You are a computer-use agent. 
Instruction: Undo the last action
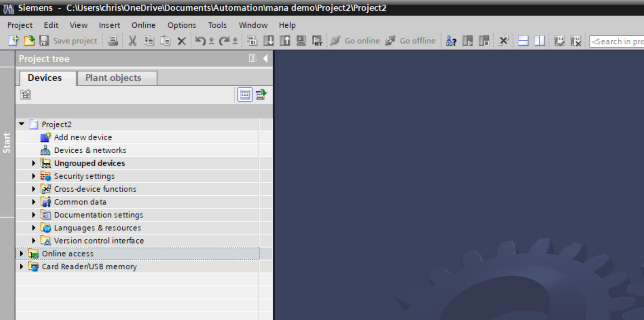201,41
